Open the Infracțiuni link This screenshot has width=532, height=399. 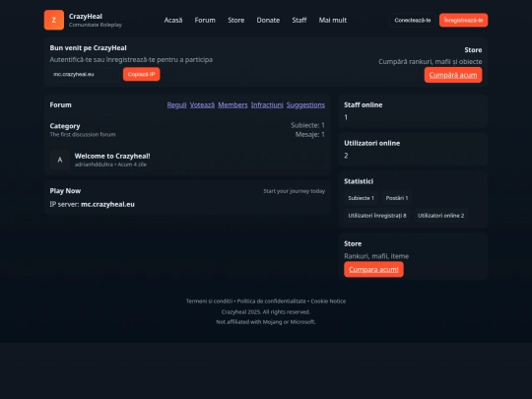(267, 104)
